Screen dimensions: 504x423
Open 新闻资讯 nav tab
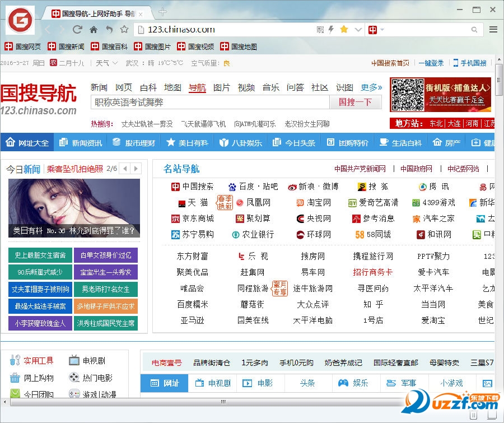click(80, 142)
